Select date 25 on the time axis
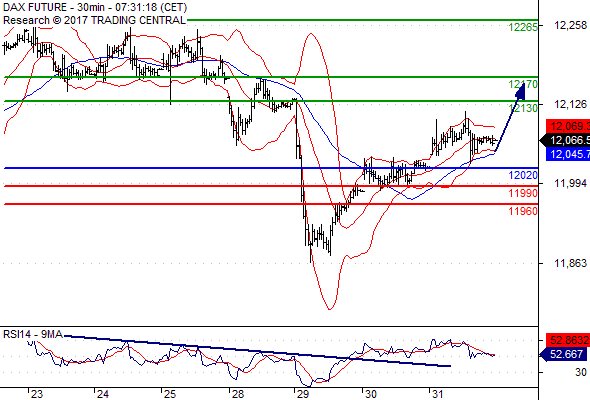The height and width of the screenshot is (400, 590). tap(170, 394)
